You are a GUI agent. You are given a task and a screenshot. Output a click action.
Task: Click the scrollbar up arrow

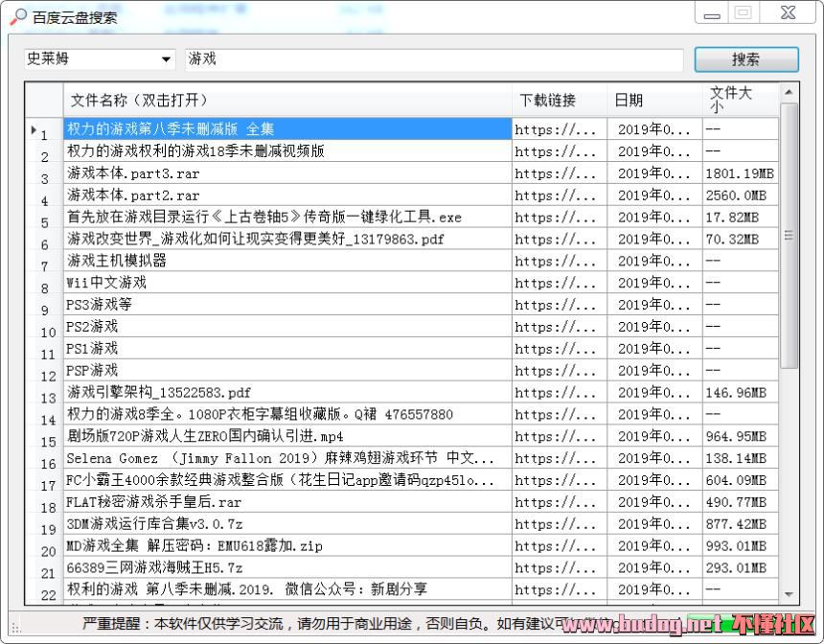[789, 92]
